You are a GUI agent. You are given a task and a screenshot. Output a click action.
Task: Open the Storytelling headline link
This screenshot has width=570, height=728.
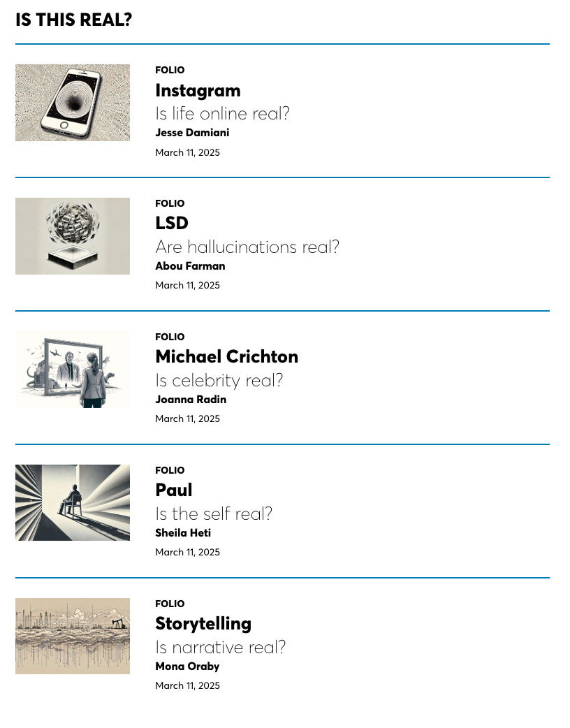(203, 623)
